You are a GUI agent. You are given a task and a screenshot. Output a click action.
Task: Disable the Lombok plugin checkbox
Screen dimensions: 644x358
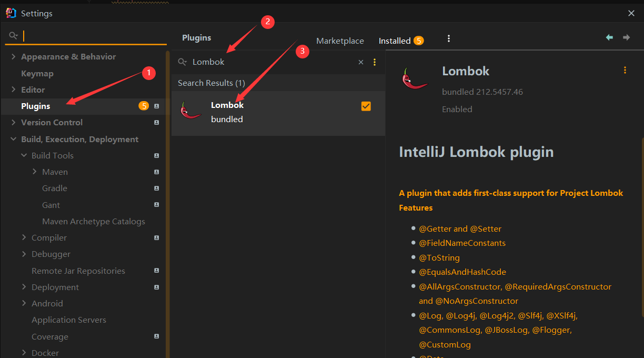pyautogui.click(x=366, y=106)
